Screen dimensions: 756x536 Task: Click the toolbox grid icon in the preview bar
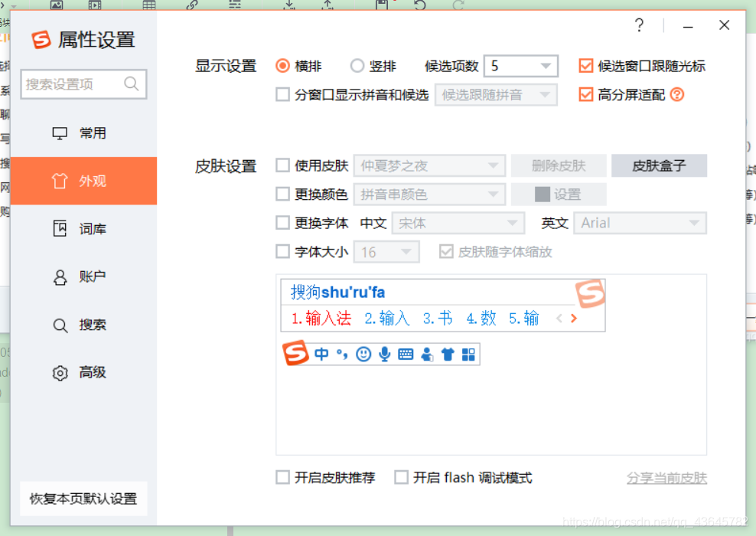point(468,355)
